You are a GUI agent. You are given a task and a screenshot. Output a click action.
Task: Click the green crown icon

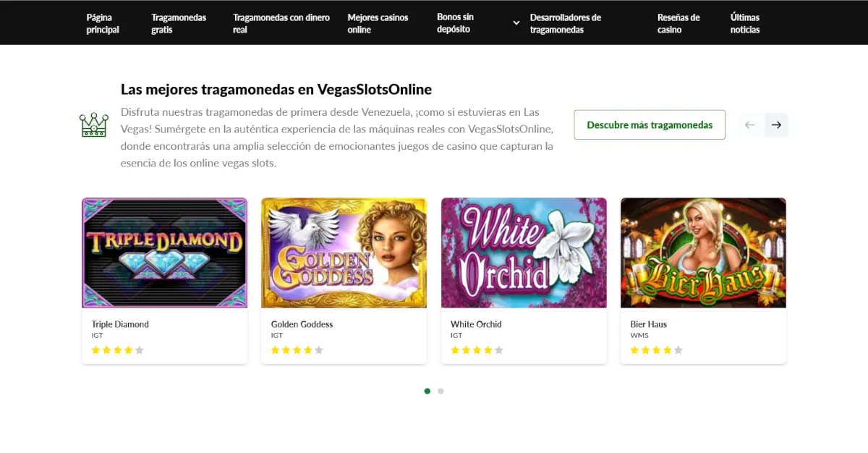pos(94,125)
